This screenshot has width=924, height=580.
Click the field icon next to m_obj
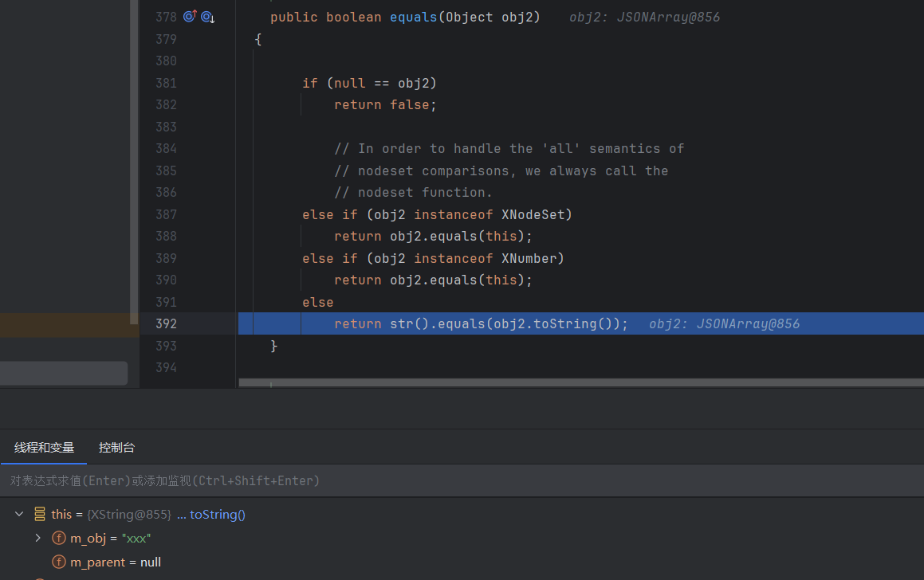58,539
